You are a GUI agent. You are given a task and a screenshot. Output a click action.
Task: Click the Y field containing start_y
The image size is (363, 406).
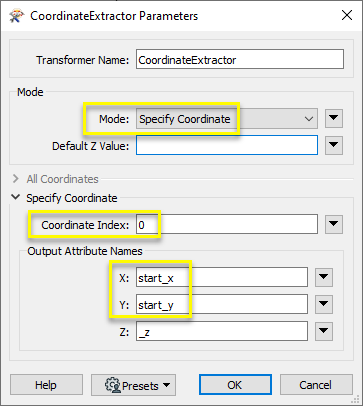click(x=222, y=304)
